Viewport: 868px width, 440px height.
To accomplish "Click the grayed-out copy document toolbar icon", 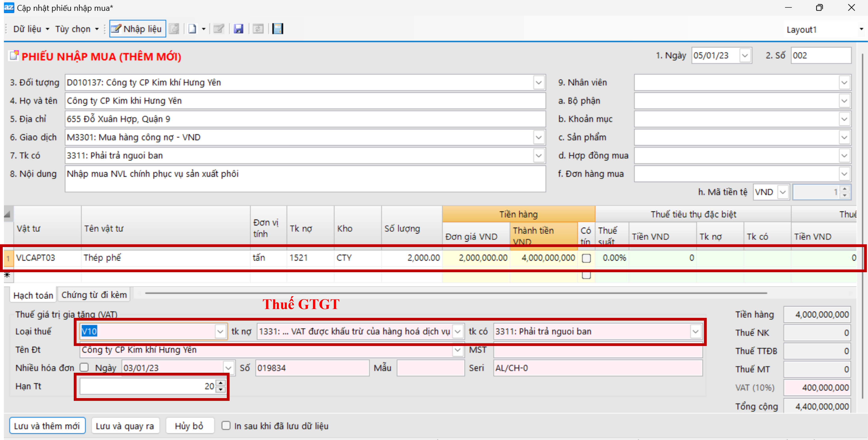I will tap(174, 29).
